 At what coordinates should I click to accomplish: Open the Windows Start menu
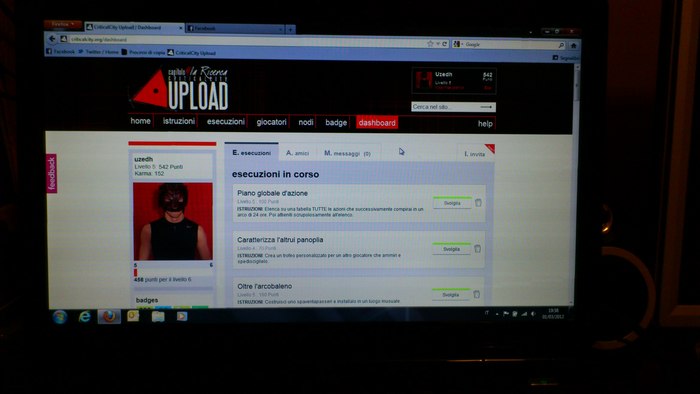60,317
